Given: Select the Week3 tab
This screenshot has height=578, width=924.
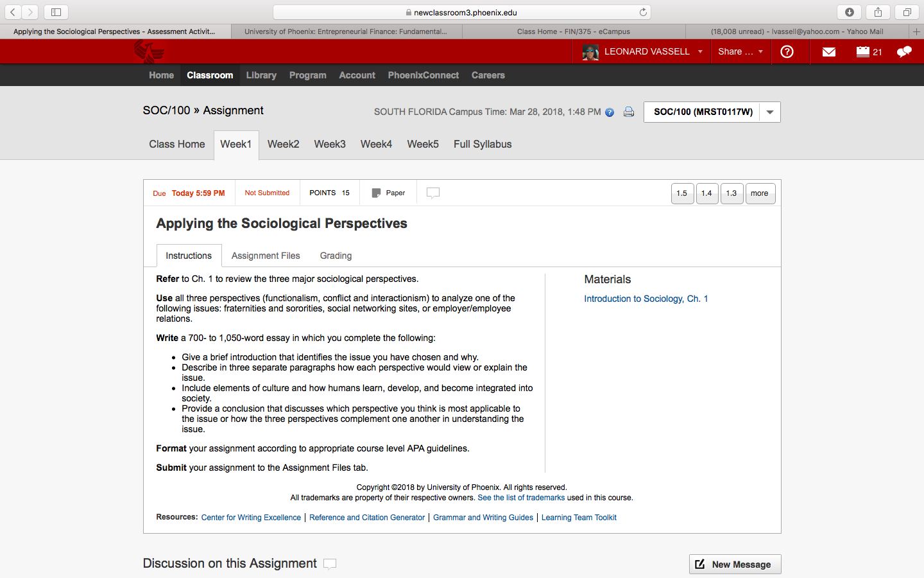Looking at the screenshot, I should point(330,144).
